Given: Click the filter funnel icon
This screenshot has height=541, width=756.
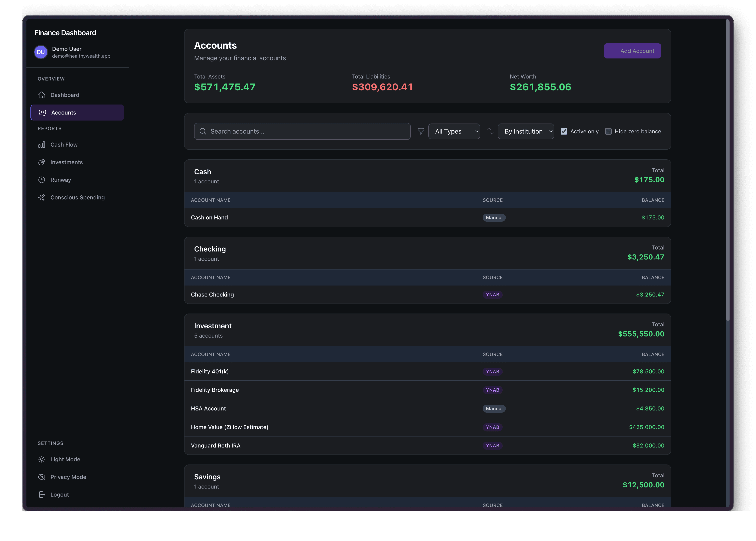Looking at the screenshot, I should pyautogui.click(x=421, y=131).
